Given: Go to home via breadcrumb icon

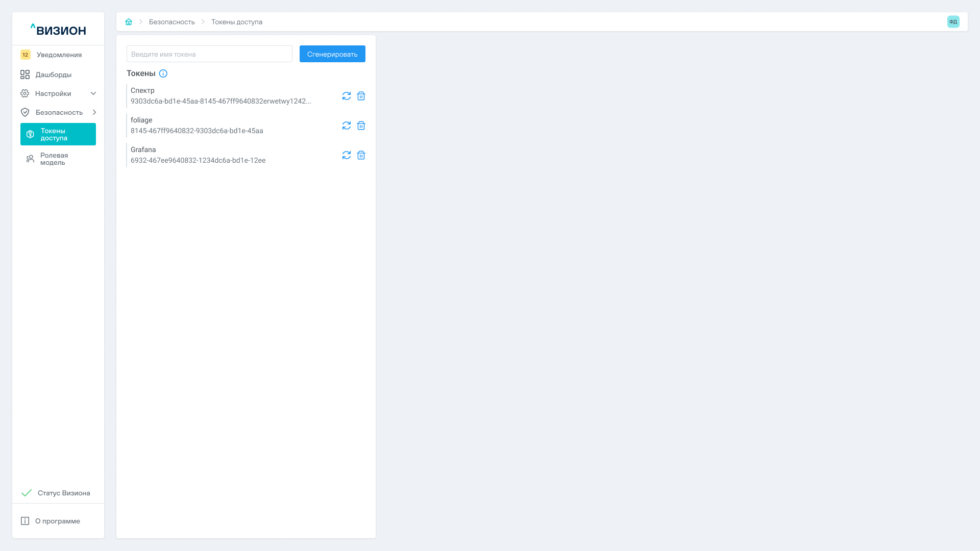Looking at the screenshot, I should 129,22.
